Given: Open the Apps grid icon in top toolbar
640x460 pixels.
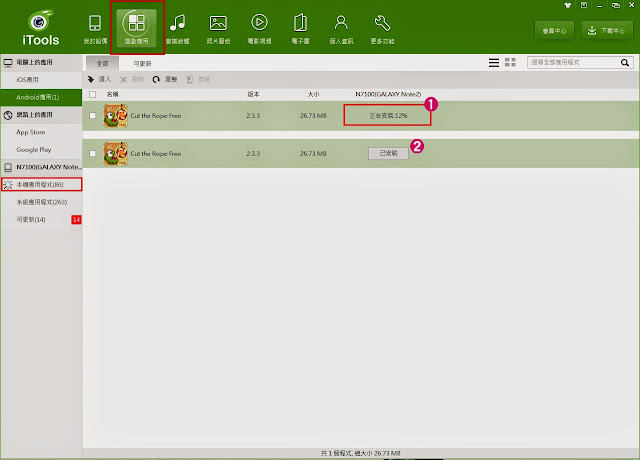Looking at the screenshot, I should pos(136,28).
